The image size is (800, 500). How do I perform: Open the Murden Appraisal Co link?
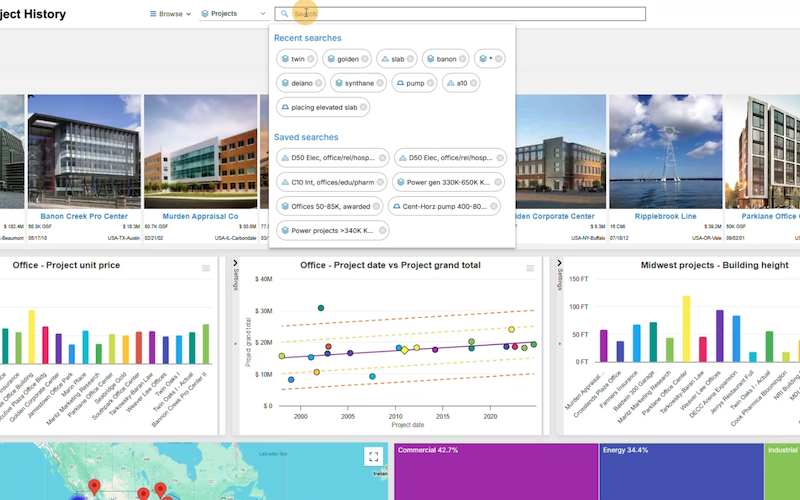(201, 216)
